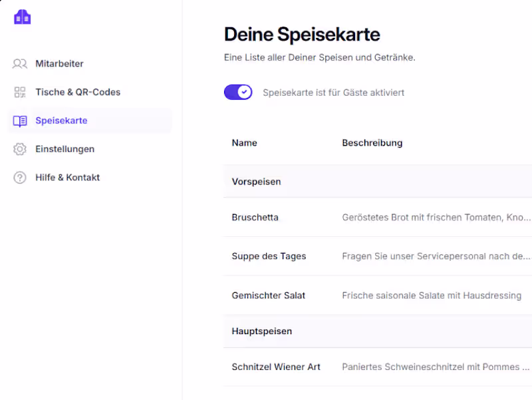Click the Beschreibung column header

pyautogui.click(x=372, y=143)
